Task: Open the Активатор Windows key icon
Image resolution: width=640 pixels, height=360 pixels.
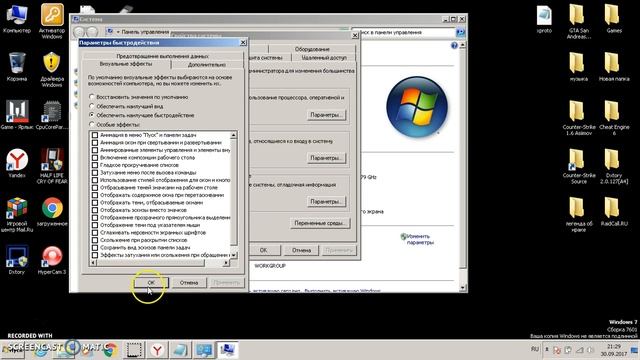Action: tap(52, 20)
